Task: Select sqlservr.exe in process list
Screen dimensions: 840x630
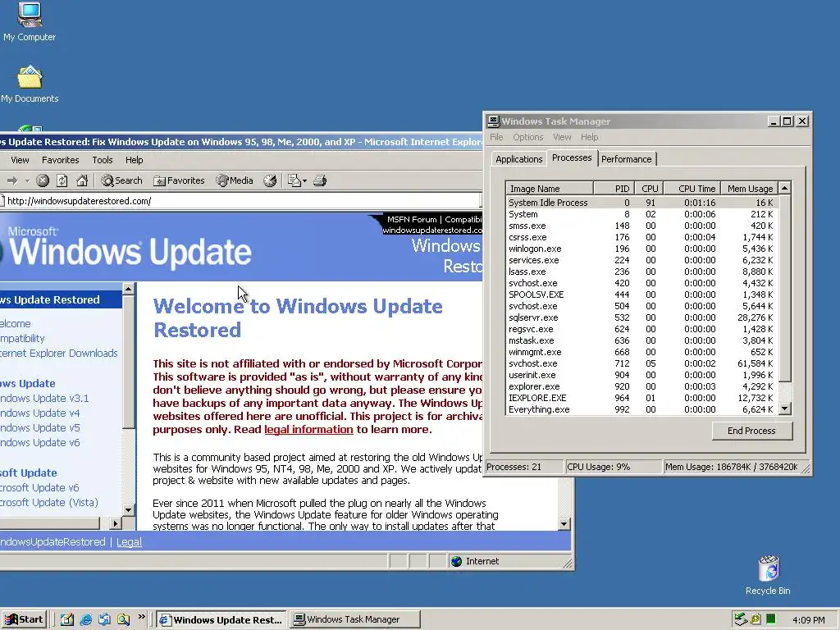Action: (x=641, y=317)
